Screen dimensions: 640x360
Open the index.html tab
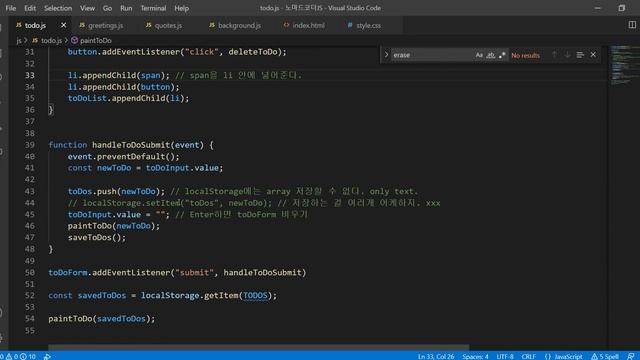click(x=308, y=25)
